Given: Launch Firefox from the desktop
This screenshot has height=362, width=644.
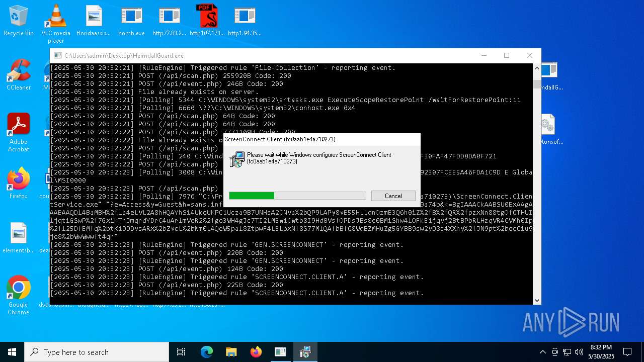Looking at the screenshot, I should [x=19, y=184].
